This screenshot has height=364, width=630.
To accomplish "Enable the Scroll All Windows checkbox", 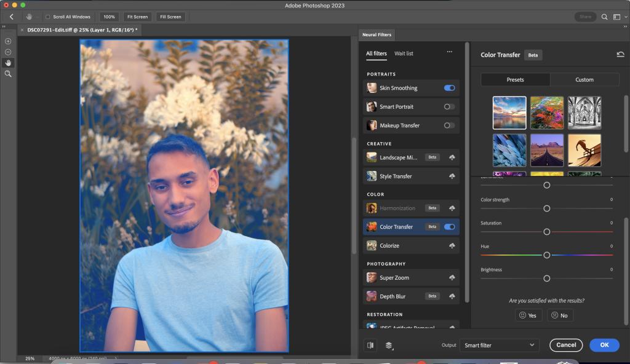I will click(48, 17).
